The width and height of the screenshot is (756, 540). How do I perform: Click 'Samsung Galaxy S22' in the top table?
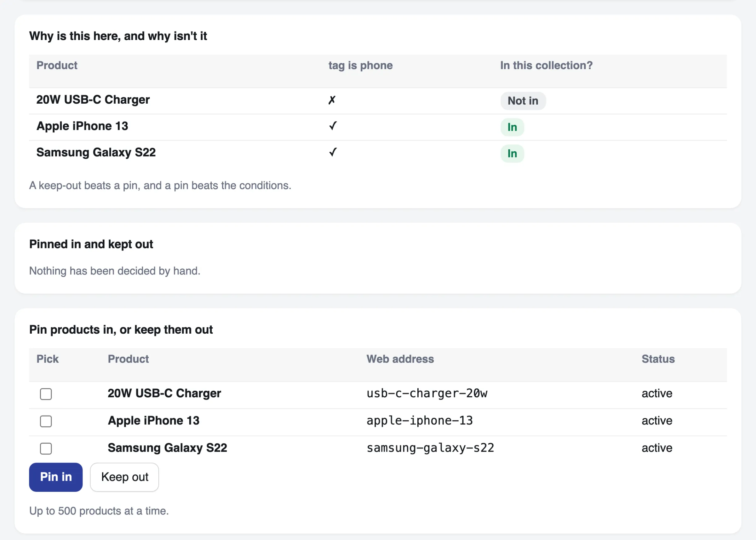tap(96, 152)
